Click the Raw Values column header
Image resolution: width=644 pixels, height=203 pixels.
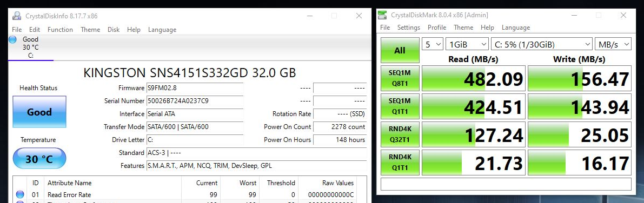pyautogui.click(x=327, y=183)
